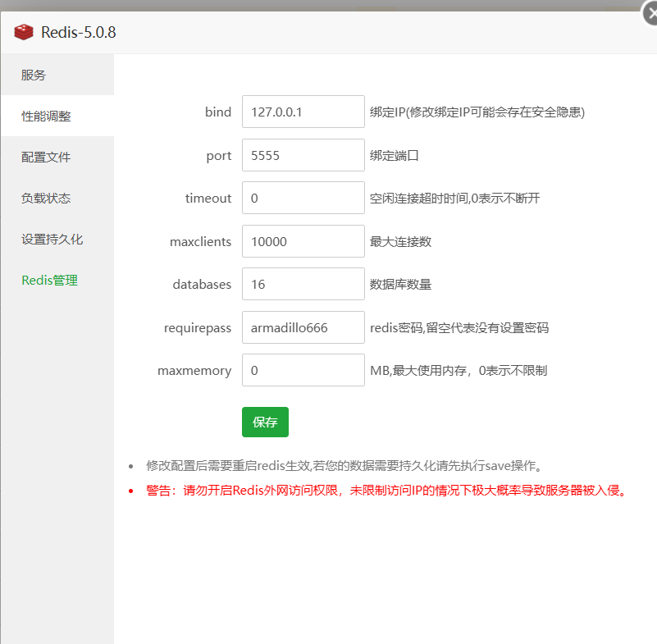657x644 pixels.
Task: Switch to the 配置文件 tab
Action: click(x=57, y=158)
